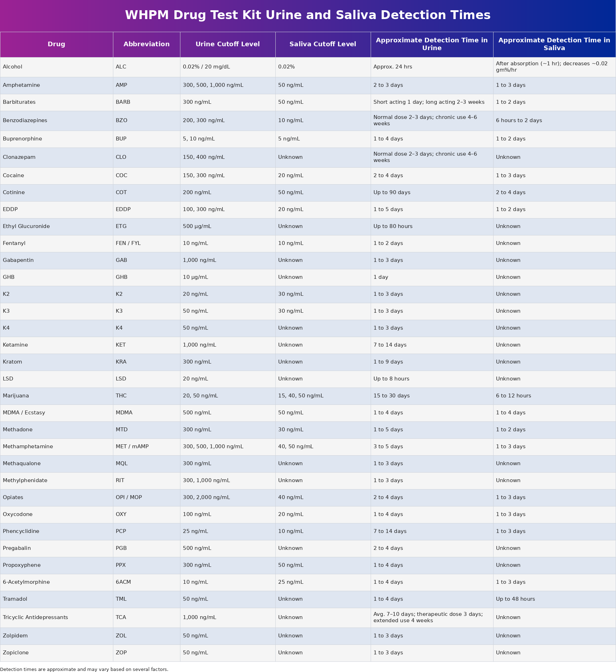Click the Fentanyl FEN / FYL abbreviation
This screenshot has width=616, height=672.
coord(128,243)
